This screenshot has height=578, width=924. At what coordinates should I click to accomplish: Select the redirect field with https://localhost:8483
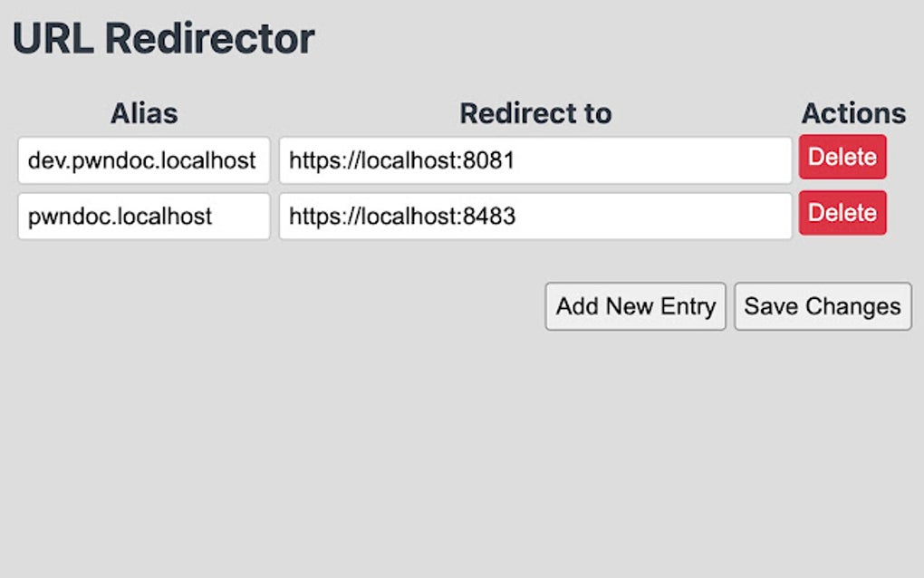pyautogui.click(x=536, y=216)
